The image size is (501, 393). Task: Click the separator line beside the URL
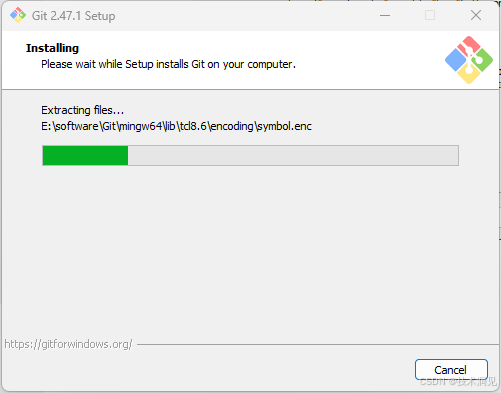317,344
